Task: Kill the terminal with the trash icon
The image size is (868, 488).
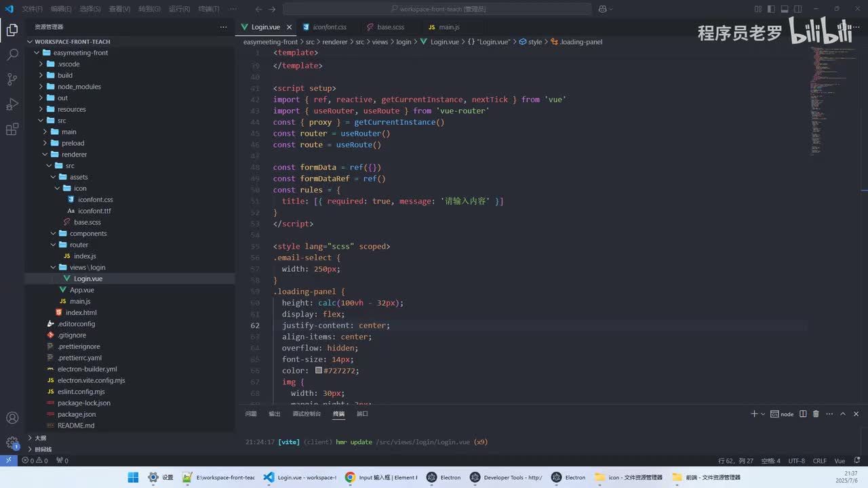Action: (x=816, y=413)
